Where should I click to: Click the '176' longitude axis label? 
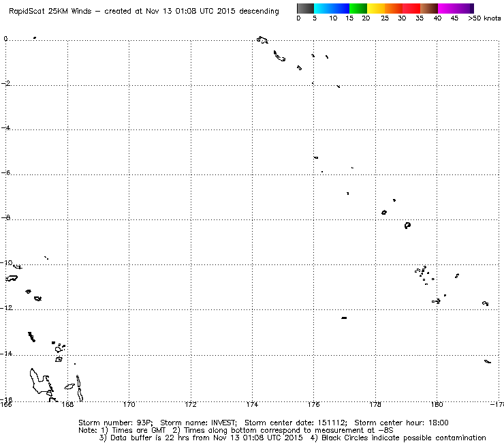tap(314, 404)
